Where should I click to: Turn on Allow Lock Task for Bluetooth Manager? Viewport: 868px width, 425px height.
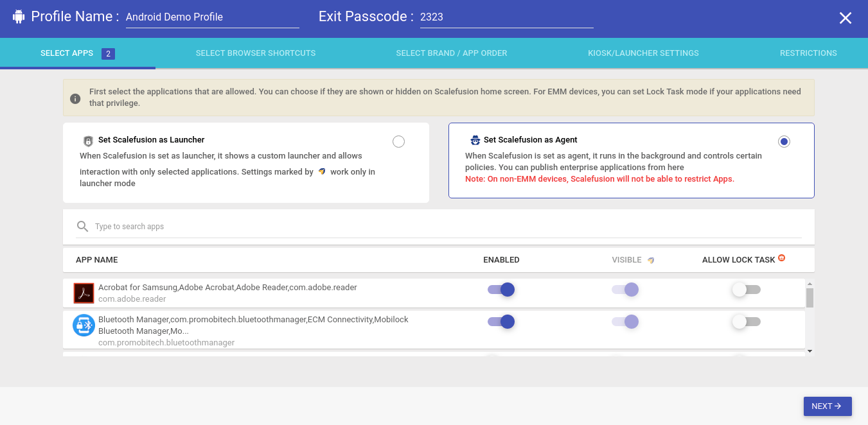coord(746,322)
